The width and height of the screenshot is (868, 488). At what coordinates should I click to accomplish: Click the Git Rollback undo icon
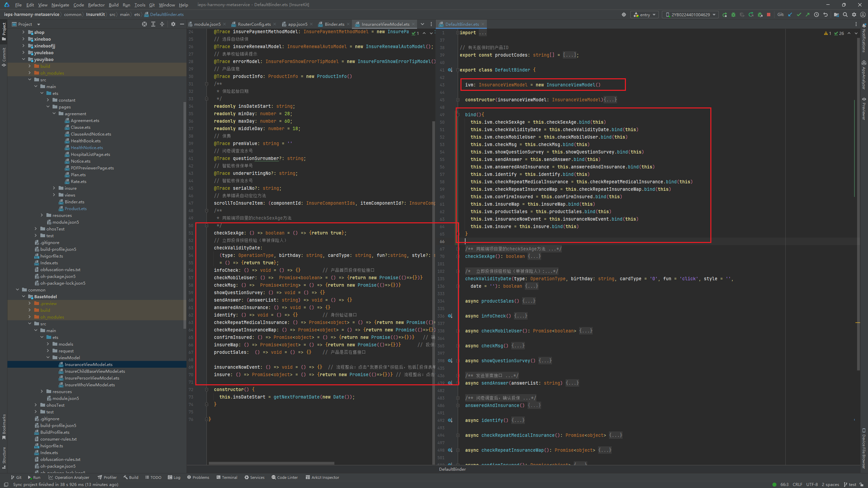(825, 15)
